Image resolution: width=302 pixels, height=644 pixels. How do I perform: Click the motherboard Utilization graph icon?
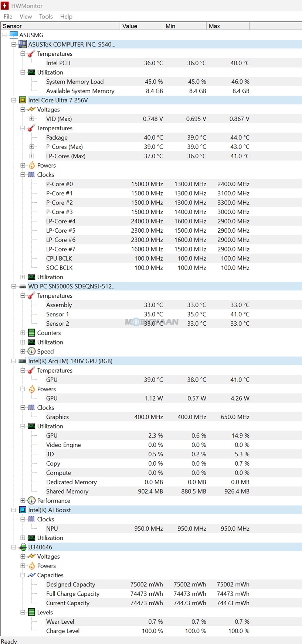tap(31, 72)
